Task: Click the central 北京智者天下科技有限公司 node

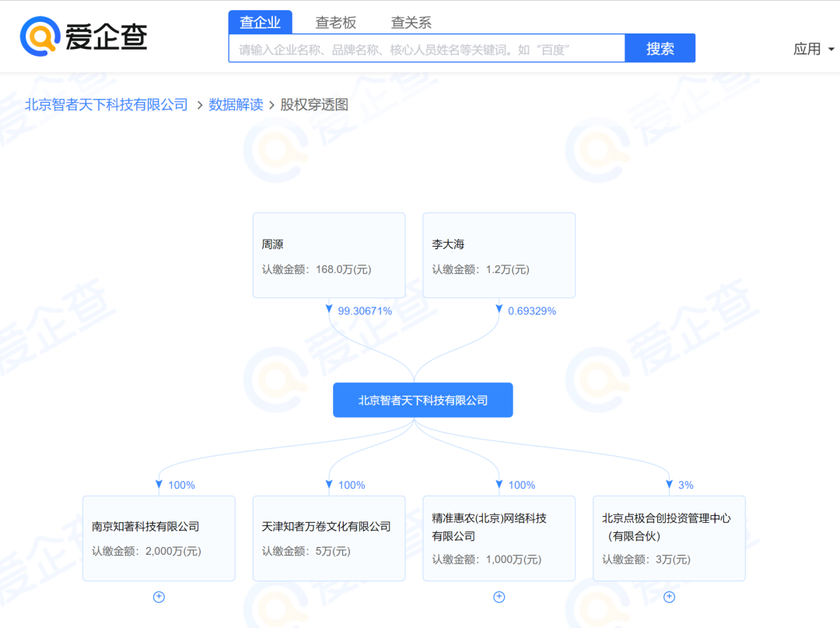Action: pyautogui.click(x=422, y=400)
